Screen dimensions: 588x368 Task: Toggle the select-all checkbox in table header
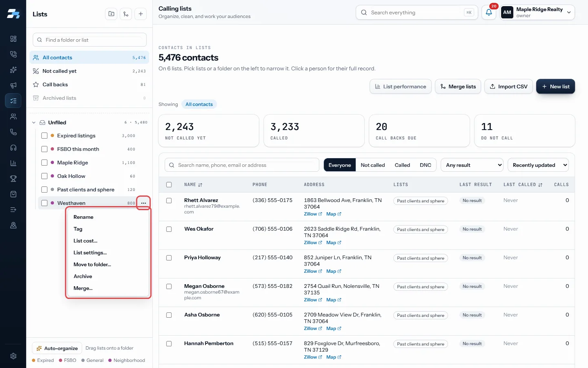169,185
